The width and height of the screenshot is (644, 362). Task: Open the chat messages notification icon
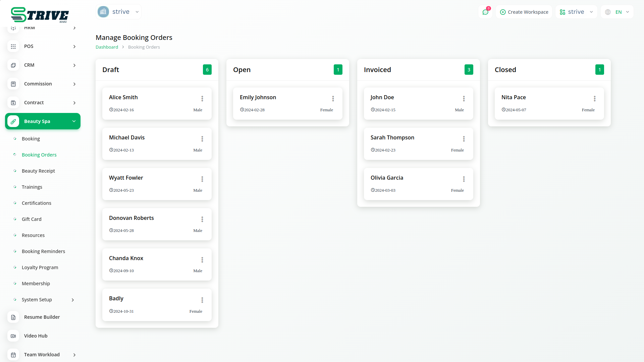[x=485, y=12]
